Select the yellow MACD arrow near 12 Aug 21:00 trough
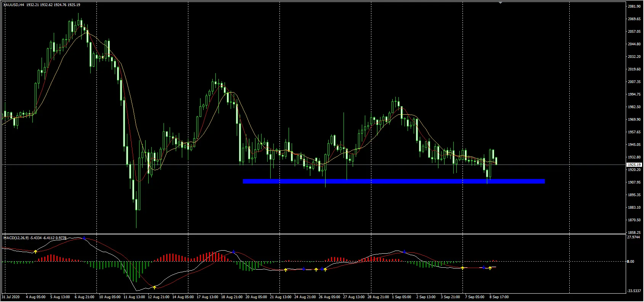Screen dimensions: 644x302 tap(154, 287)
